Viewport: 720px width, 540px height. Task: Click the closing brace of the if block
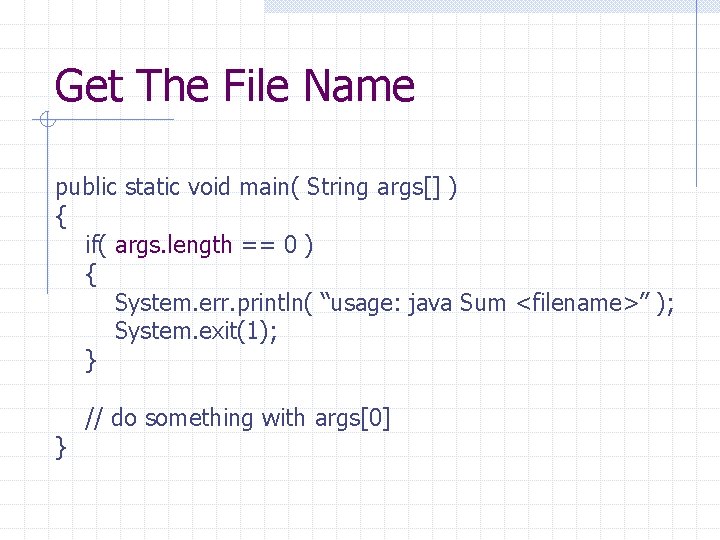pyautogui.click(x=90, y=360)
